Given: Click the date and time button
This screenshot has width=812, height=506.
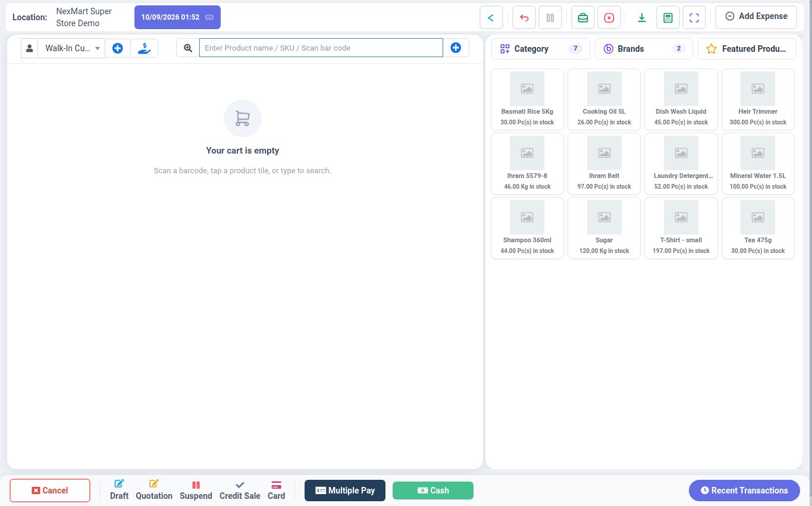Looking at the screenshot, I should 177,17.
